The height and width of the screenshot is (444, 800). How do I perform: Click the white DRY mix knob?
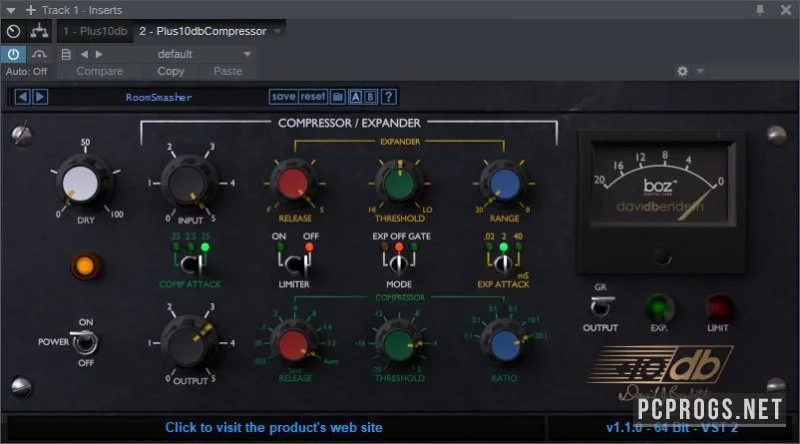(81, 184)
